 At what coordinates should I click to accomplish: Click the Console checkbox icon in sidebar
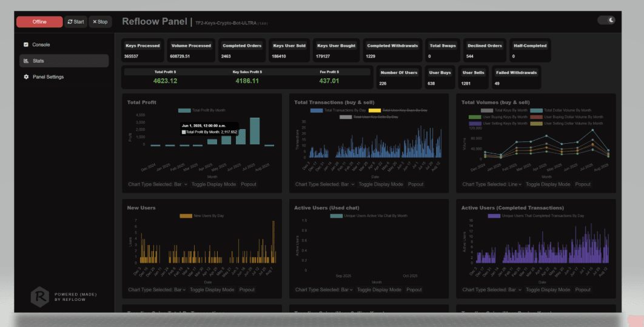(x=26, y=44)
